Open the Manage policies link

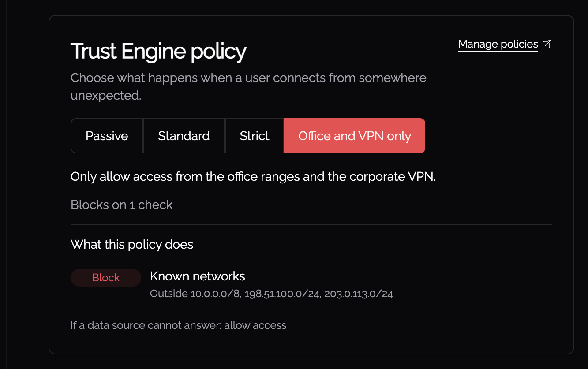tap(498, 45)
